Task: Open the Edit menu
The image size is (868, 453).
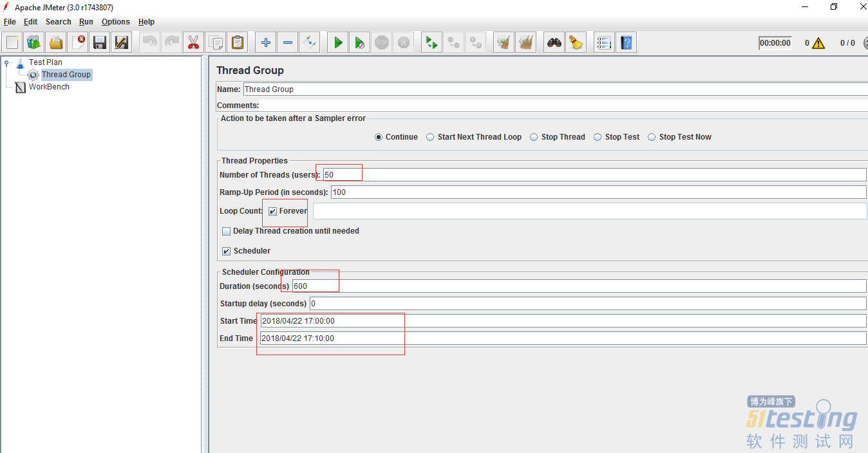Action: pyautogui.click(x=31, y=22)
